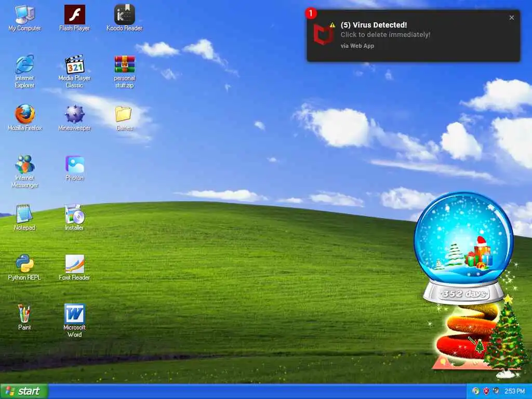This screenshot has width=532, height=399.
Task: Click the Start button
Action: 24,391
